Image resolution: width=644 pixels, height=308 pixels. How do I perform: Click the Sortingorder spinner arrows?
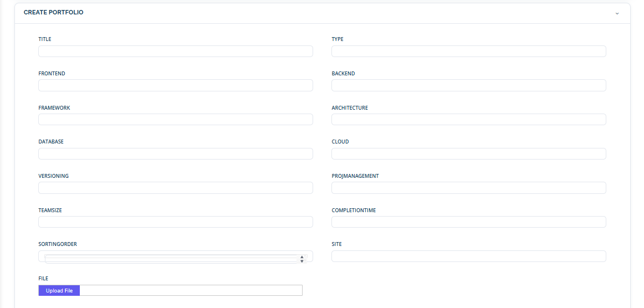point(302,259)
